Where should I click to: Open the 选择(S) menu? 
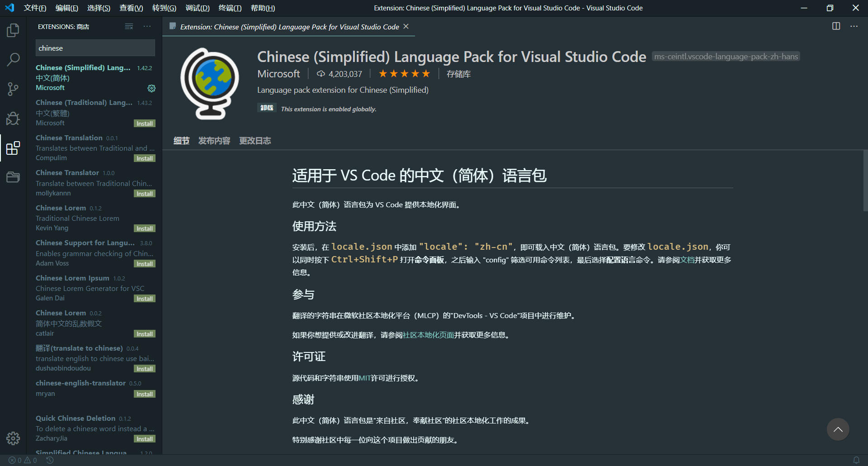99,8
